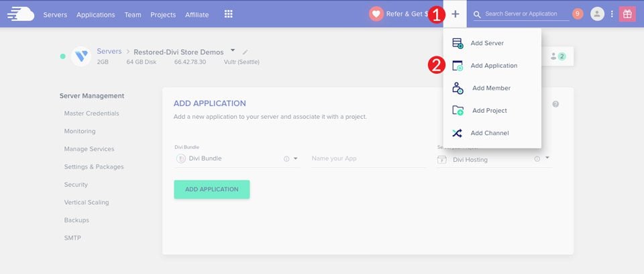Open the Projects top menu

click(x=163, y=15)
